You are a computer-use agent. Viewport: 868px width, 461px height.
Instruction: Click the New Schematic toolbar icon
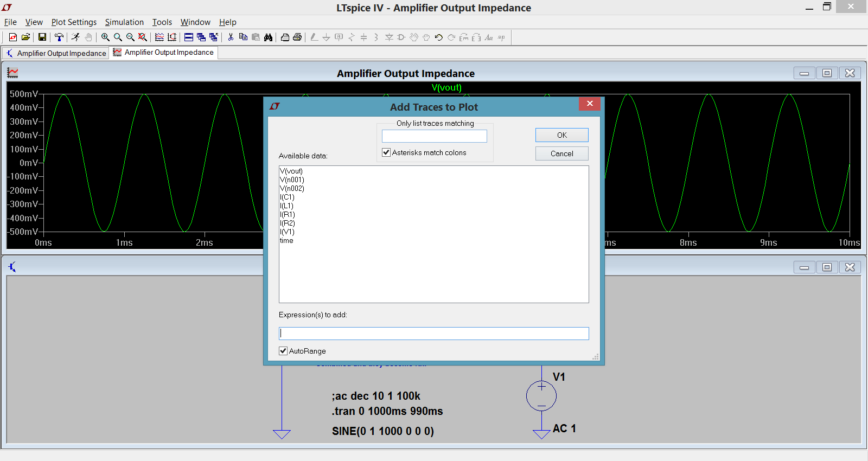(13, 37)
